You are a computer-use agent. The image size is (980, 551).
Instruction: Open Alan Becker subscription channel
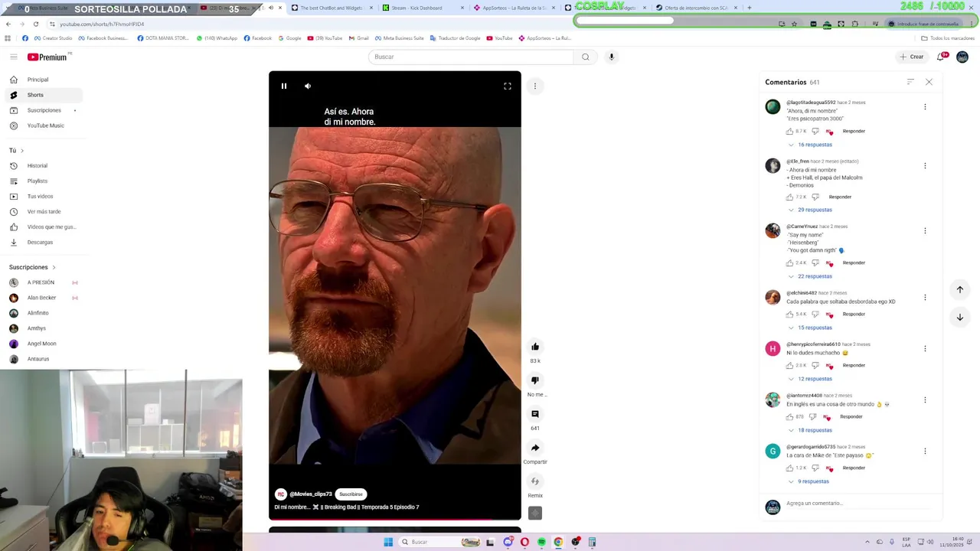pos(44,298)
